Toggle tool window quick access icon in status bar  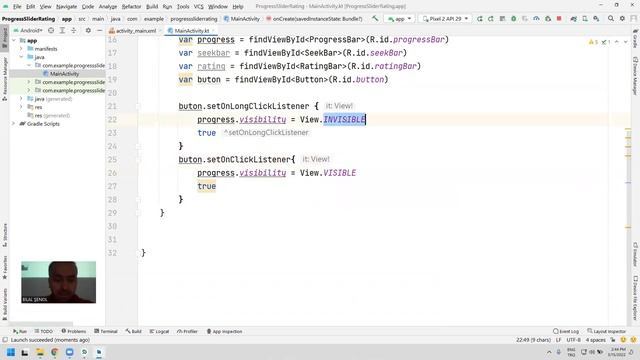pyautogui.click(x=5, y=340)
